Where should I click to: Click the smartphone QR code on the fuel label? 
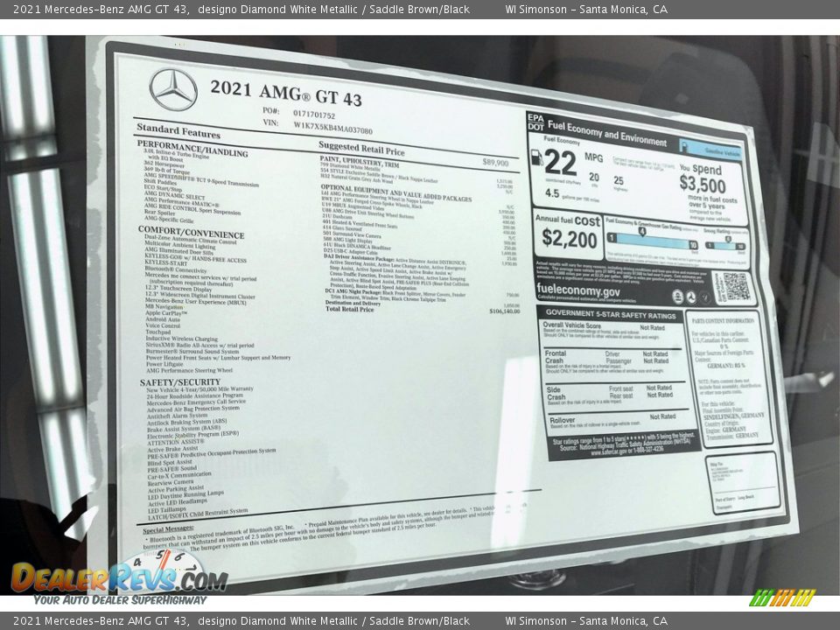pos(737,287)
